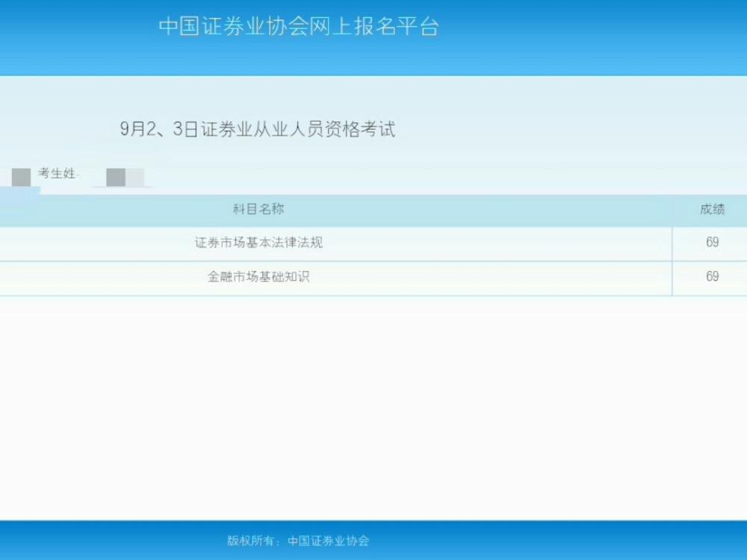Viewport: 747px width, 560px height.
Task: Click the 中国证券业协会网上报名平台 header title
Action: (299, 28)
